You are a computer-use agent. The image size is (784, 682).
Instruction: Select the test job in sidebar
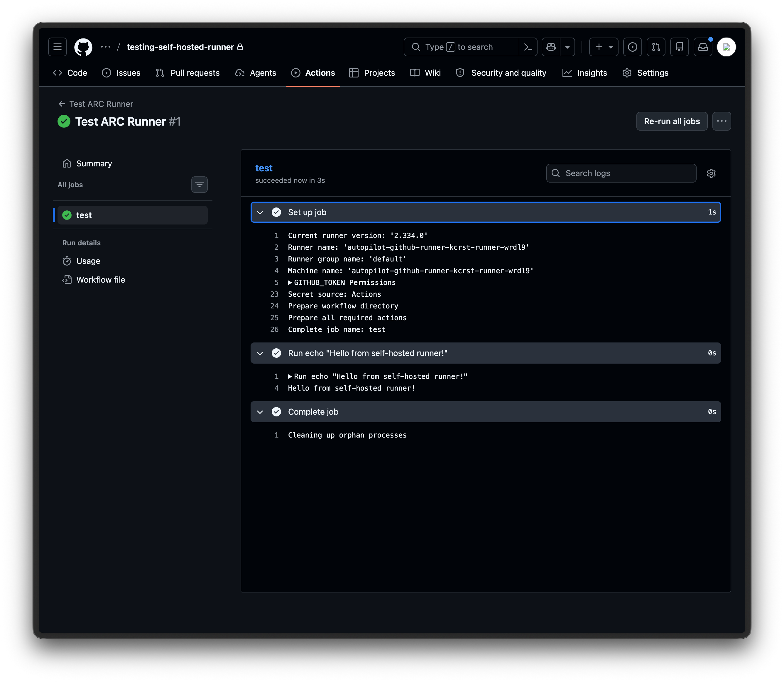coord(132,215)
